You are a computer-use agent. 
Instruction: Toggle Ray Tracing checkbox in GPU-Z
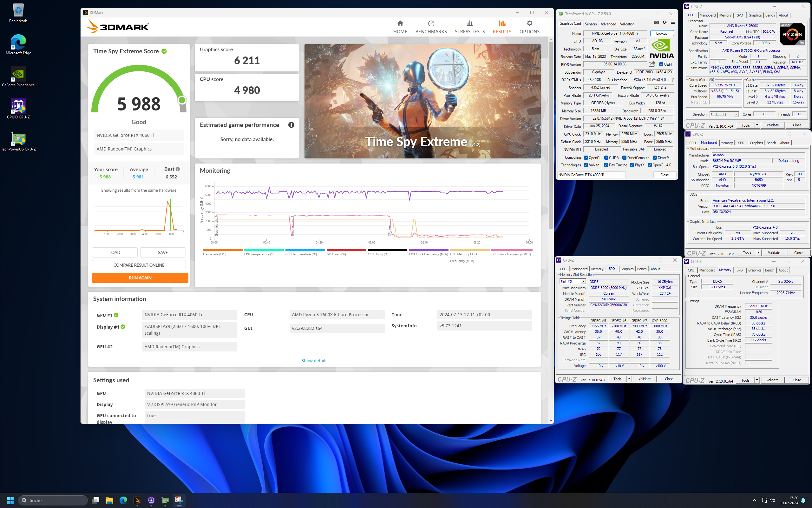pyautogui.click(x=606, y=165)
